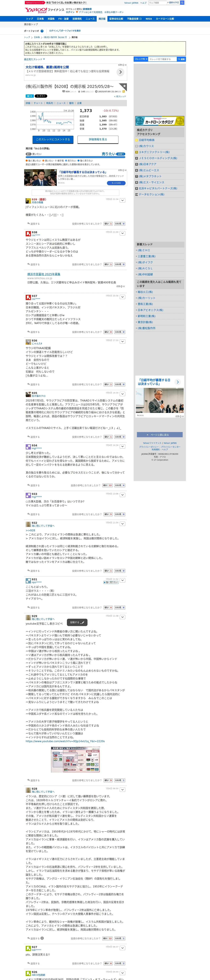
Task: Click the pencil post floating button
Action: (77, 622)
